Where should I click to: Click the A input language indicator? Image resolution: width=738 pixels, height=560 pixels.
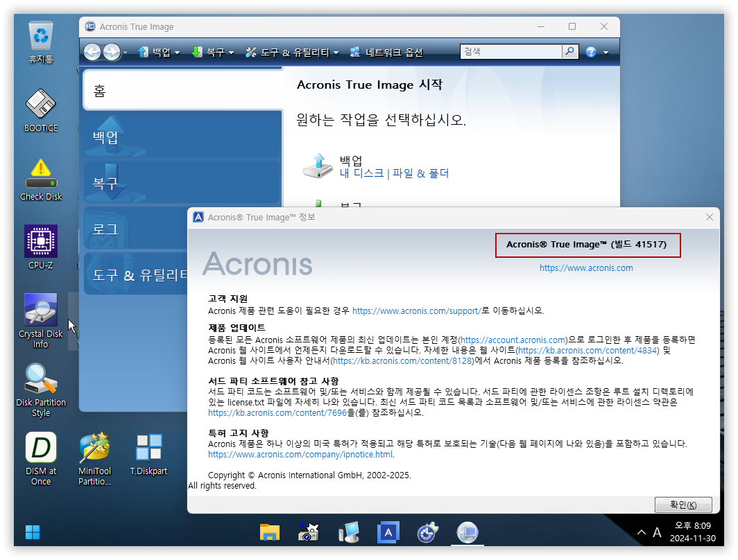pos(657,532)
